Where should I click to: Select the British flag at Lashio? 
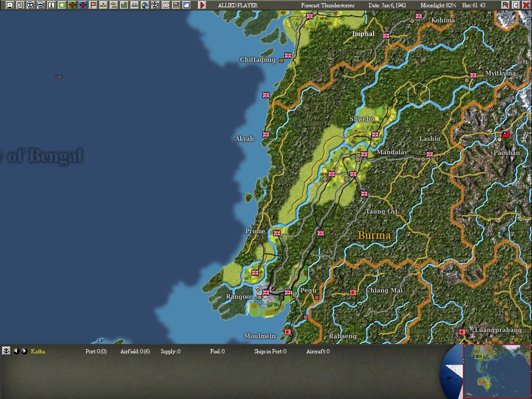tap(430, 154)
